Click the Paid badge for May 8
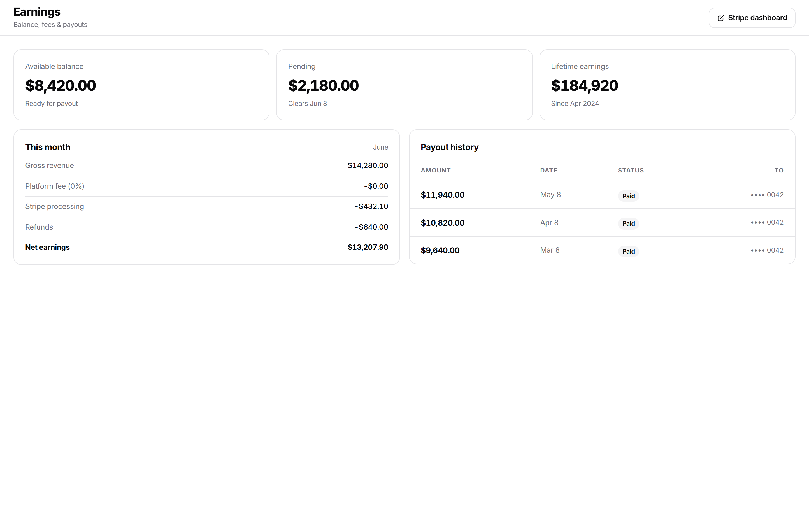The width and height of the screenshot is (809, 532). (628, 196)
